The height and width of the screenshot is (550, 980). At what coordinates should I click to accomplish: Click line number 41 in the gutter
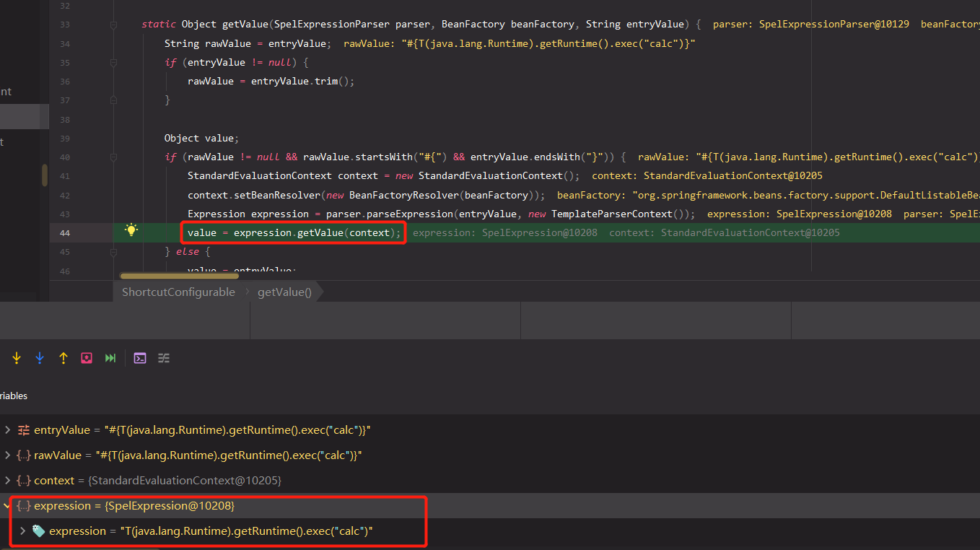[64, 175]
